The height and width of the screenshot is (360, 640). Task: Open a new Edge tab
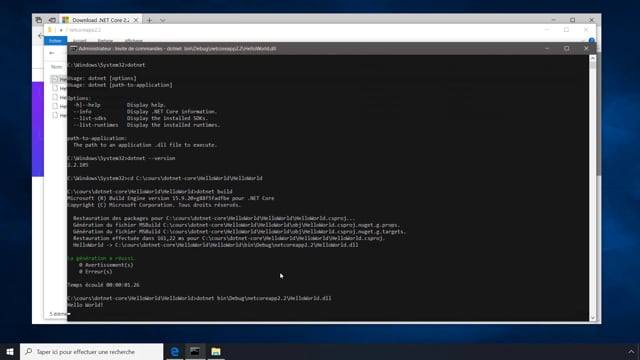(x=149, y=20)
